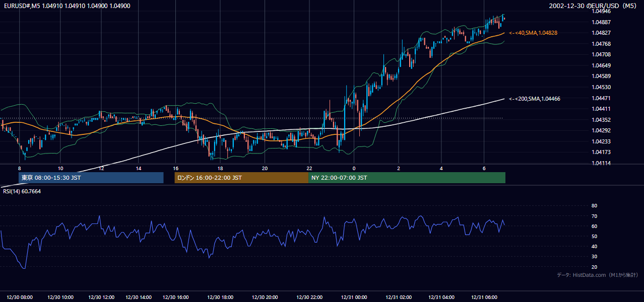This screenshot has width=644, height=302.
Task: Click price axis value 1.04292
Action: pyautogui.click(x=601, y=130)
